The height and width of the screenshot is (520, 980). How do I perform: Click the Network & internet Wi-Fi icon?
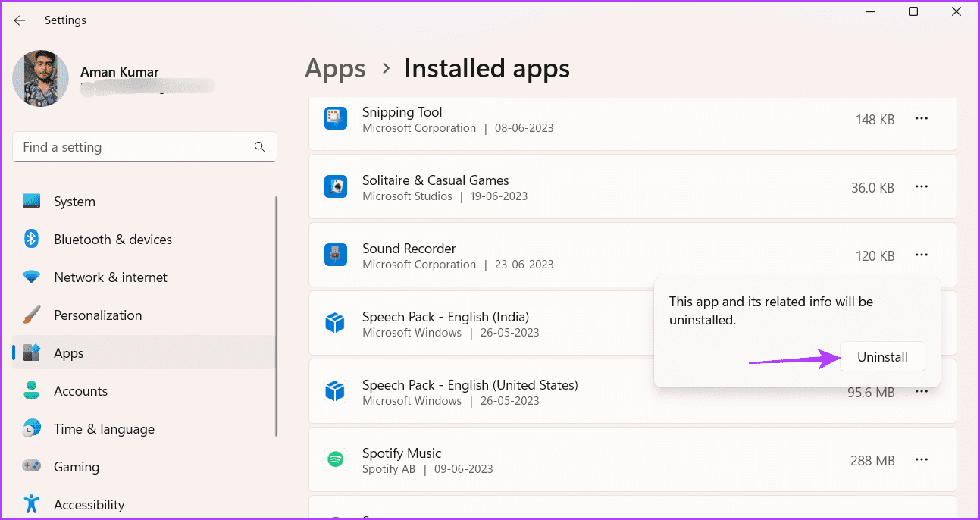pyautogui.click(x=31, y=277)
